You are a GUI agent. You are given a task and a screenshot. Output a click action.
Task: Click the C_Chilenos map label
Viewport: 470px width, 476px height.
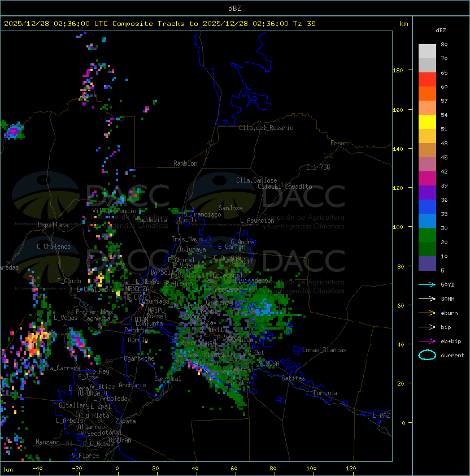[54, 246]
